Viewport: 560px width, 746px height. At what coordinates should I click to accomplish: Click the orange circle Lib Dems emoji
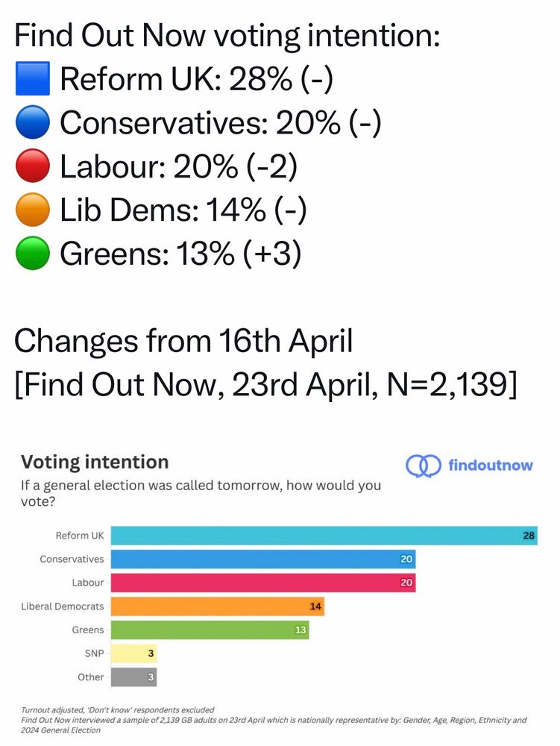(33, 210)
